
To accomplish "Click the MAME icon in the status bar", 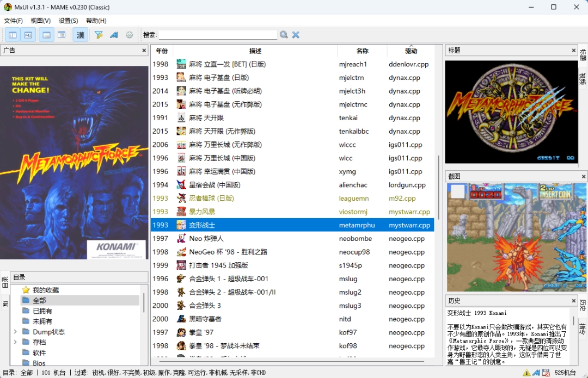I will [536, 373].
